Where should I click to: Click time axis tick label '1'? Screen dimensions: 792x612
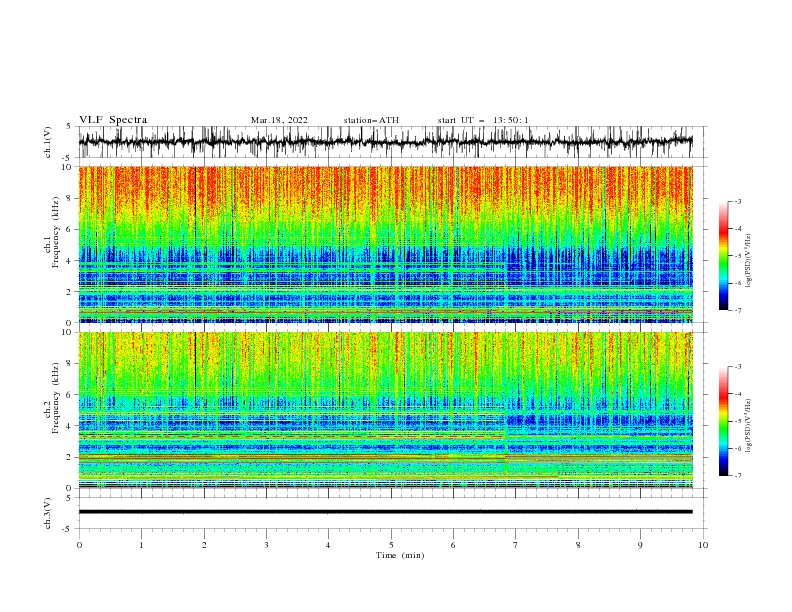point(141,545)
